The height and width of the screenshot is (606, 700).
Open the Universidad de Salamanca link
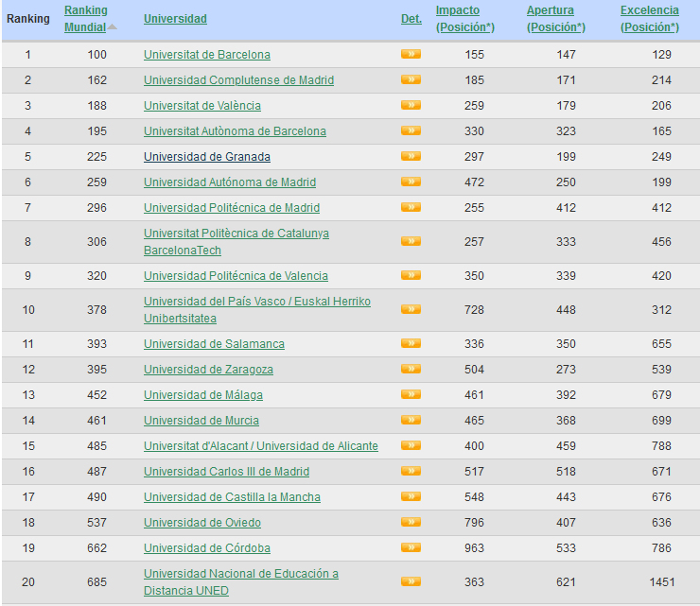214,343
